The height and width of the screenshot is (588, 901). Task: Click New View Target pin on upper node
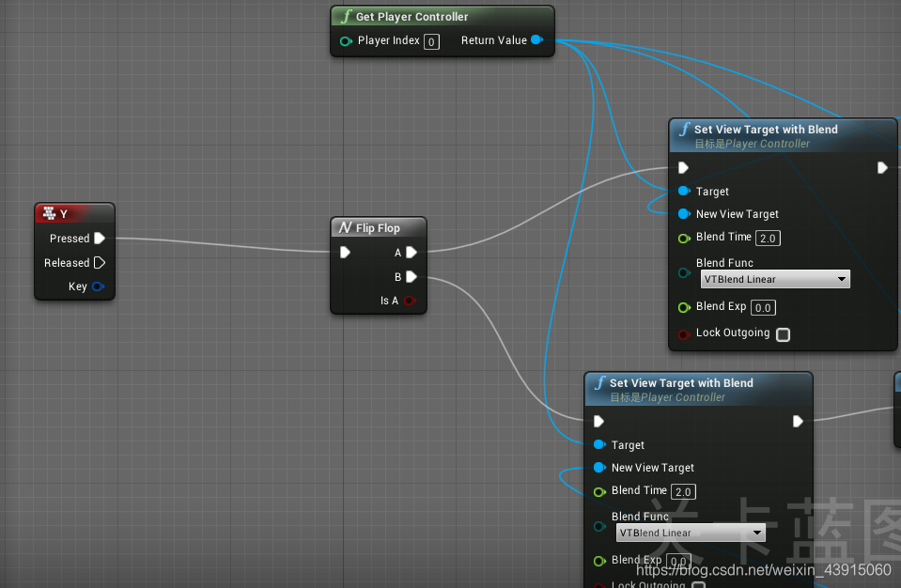[684, 213]
